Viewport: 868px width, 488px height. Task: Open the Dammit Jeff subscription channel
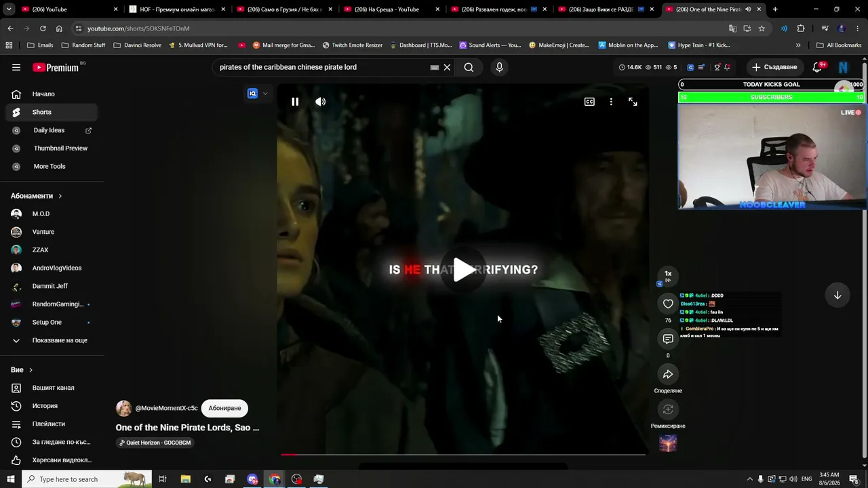pyautogui.click(x=52, y=286)
